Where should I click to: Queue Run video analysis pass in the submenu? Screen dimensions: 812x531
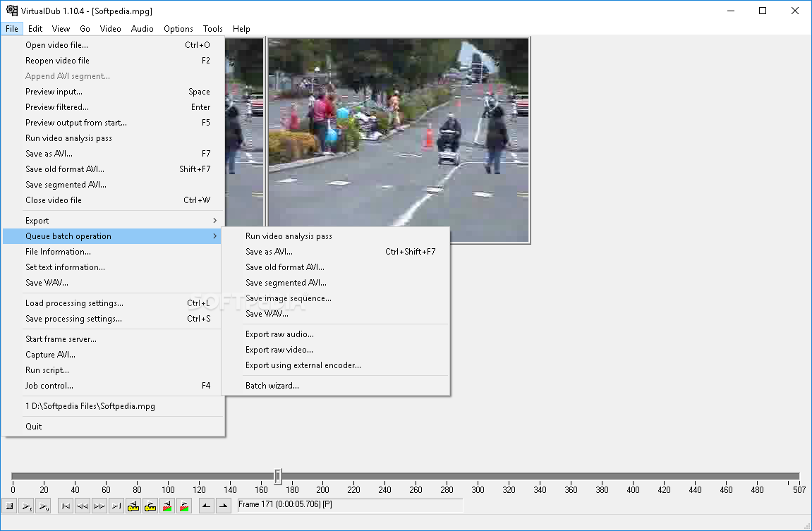click(336, 236)
